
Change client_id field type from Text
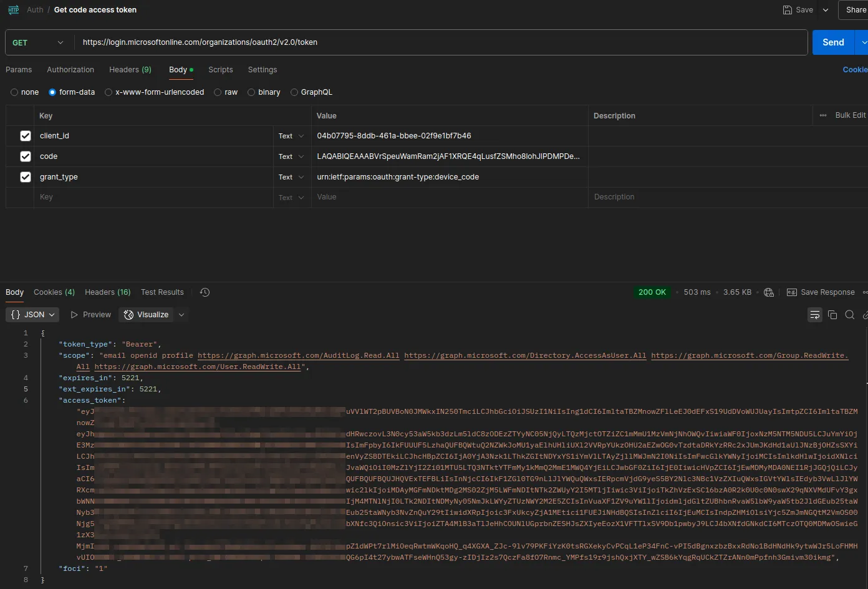tap(291, 136)
